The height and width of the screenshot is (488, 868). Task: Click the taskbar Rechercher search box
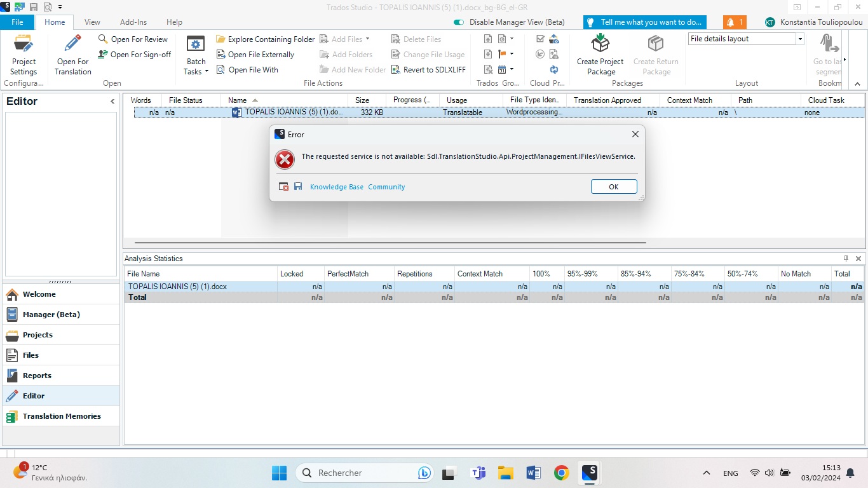pyautogui.click(x=365, y=473)
